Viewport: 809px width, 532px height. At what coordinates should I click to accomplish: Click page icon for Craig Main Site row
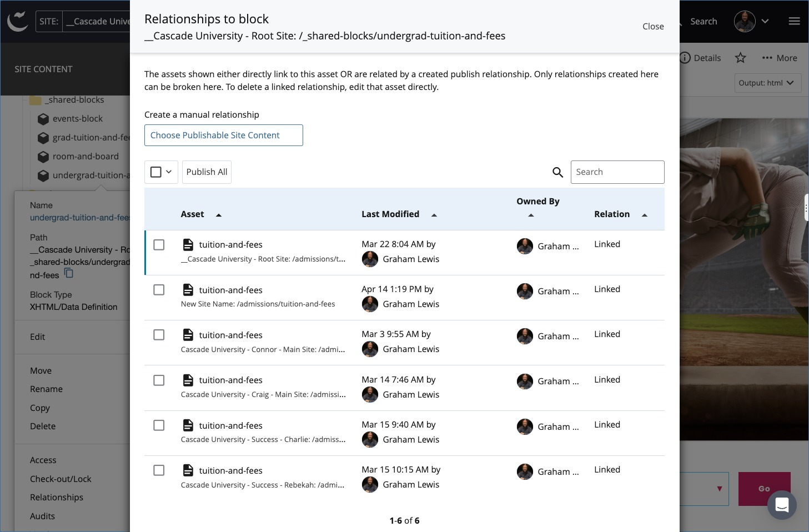click(188, 380)
